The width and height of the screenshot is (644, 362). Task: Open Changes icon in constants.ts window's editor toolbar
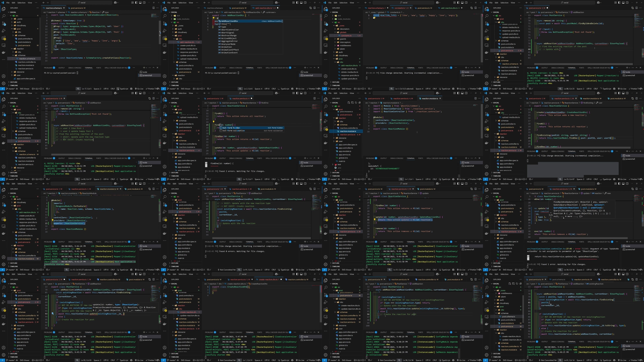point(472,8)
